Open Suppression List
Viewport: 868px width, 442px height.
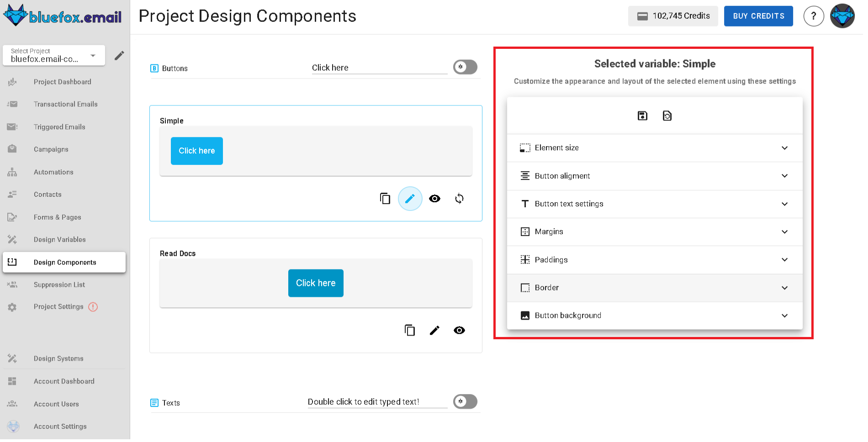pos(59,285)
